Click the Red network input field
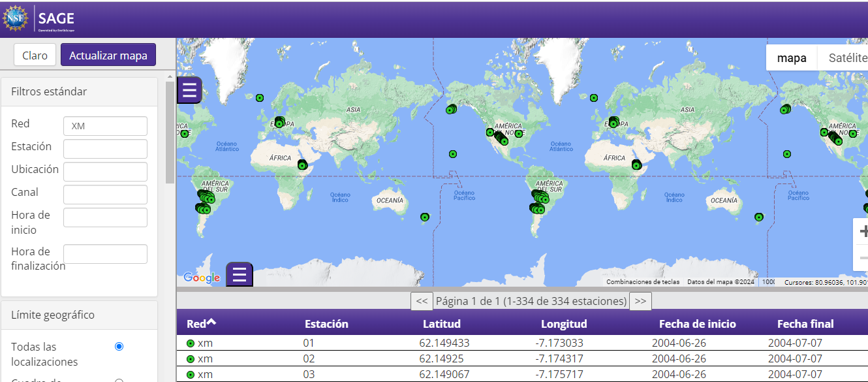 pyautogui.click(x=105, y=126)
